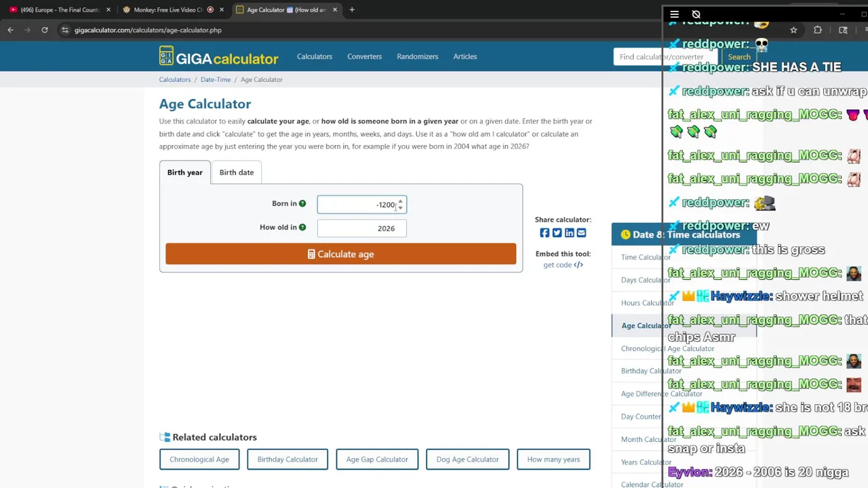Screen dimensions: 868x488
Task: Open the hamburger menu in the chat overlay
Action: pos(674,14)
